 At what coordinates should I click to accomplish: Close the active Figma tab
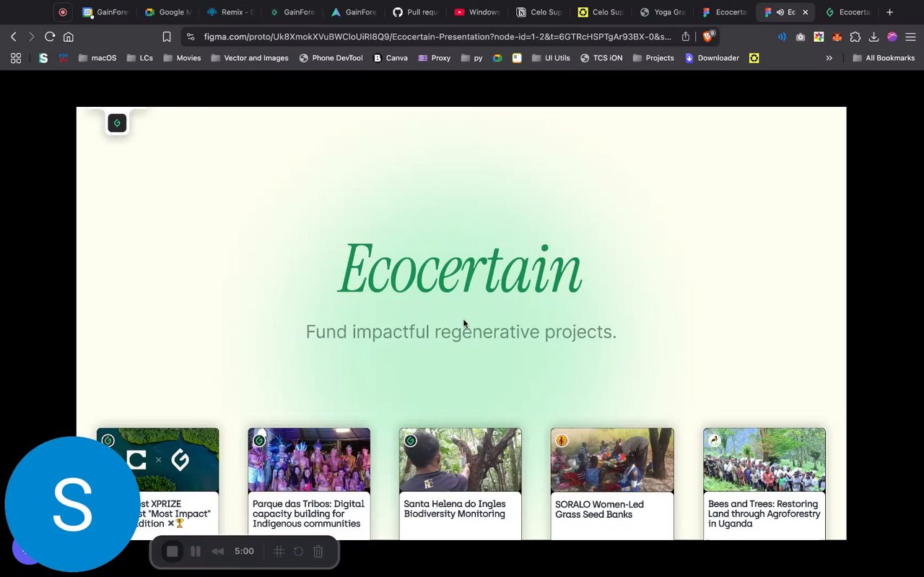point(806,12)
